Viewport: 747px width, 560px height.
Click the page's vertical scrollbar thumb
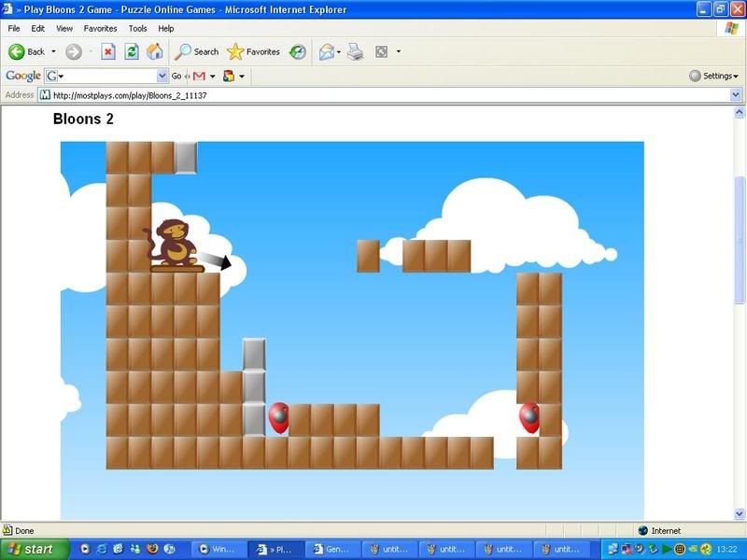click(740, 240)
